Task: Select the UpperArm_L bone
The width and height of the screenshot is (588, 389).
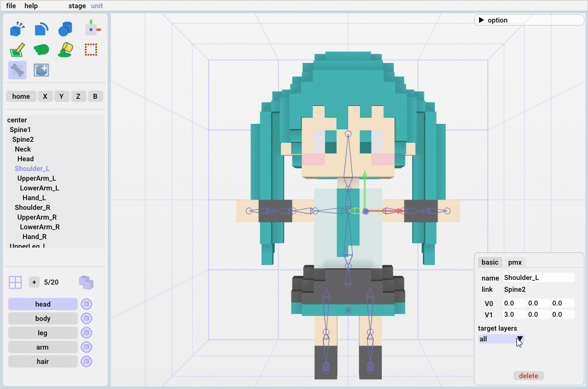Action: click(x=37, y=179)
